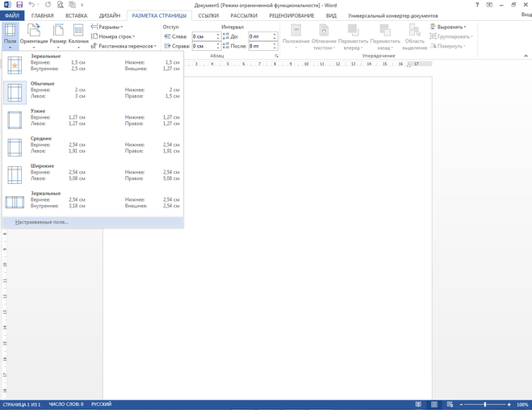Image resolution: width=532 pixels, height=410 pixels.
Task: Open the Группировать group dropdown
Action: click(x=451, y=36)
